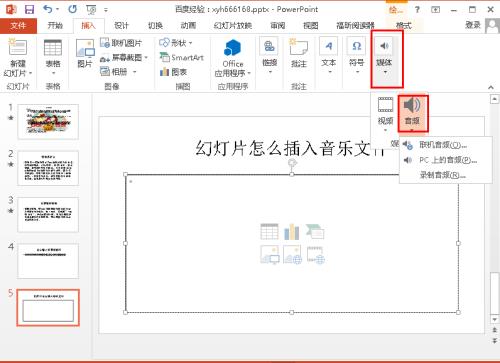Click the Undo arrow icon
Viewport: 500px width, 363px height.
point(48,9)
